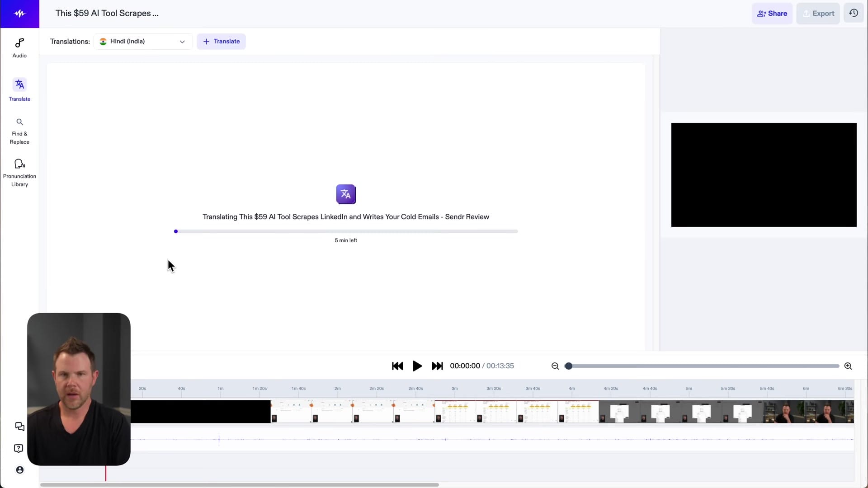
Task: Open the user account profile icon
Action: tap(19, 470)
